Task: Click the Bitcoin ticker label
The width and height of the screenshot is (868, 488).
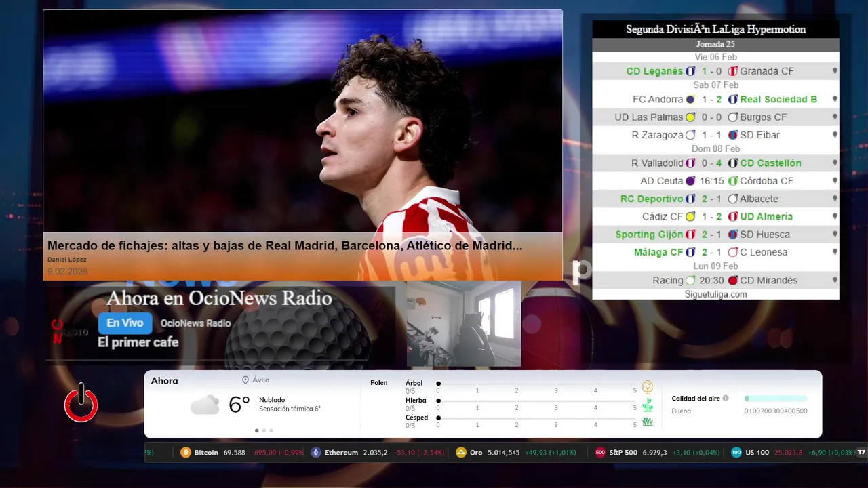Action: [x=206, y=453]
